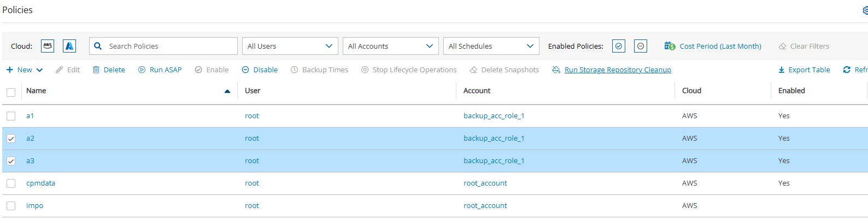Open policy cpmdata link

coord(40,183)
